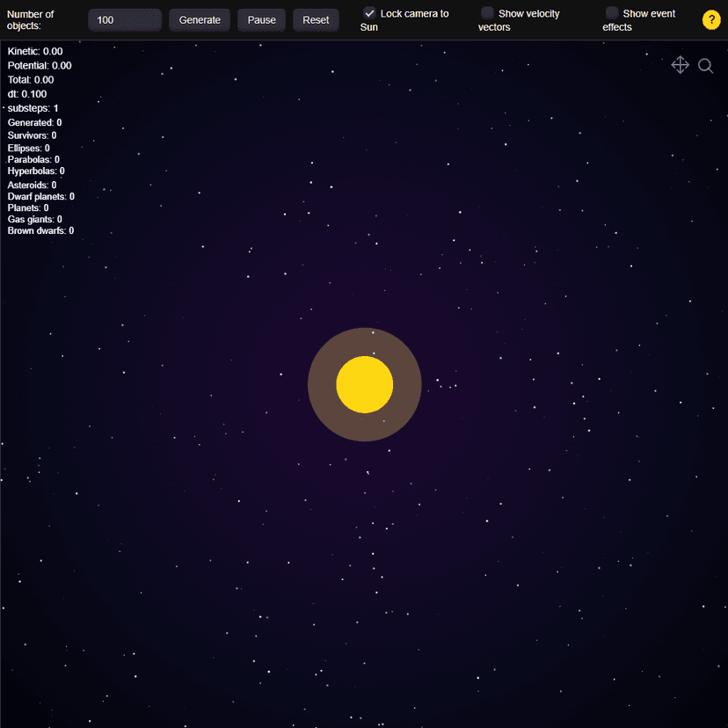Viewport: 728px width, 728px height.
Task: Click the substeps: 1 value
Action: (x=32, y=108)
